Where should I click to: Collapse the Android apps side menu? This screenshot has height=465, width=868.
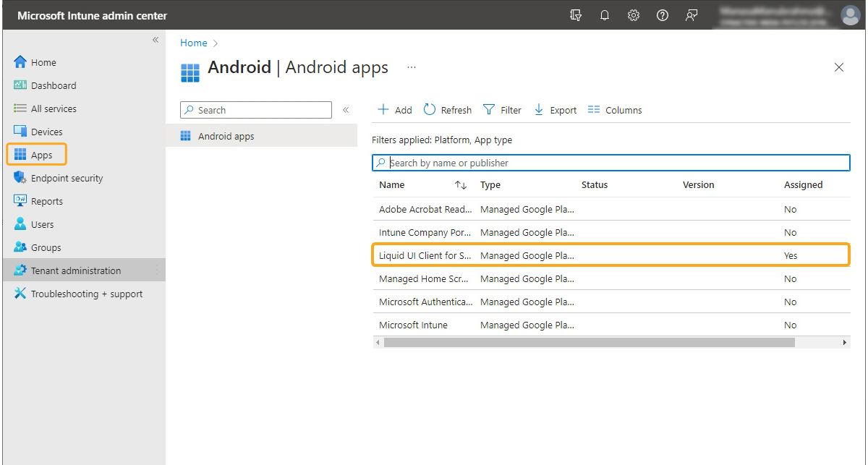[346, 110]
